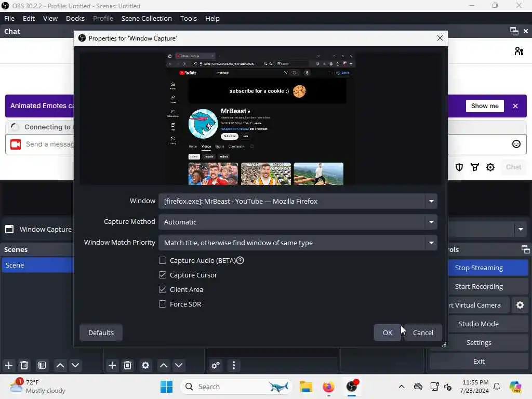Open source properties gear icon

[145, 365]
